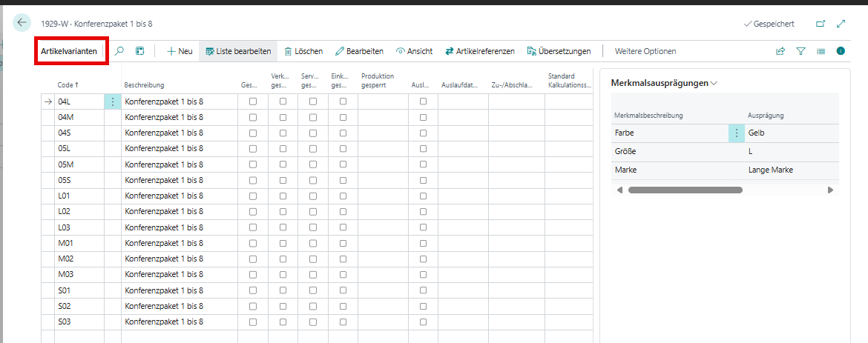Click the blue info factbox icon
This screenshot has width=868, height=343.
tap(841, 51)
